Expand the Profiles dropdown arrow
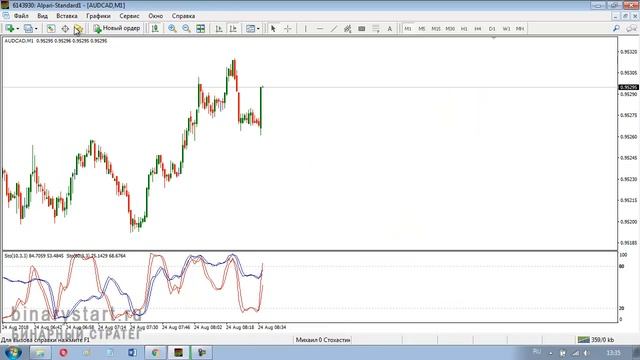Image resolution: width=640 pixels, height=360 pixels. click(x=36, y=29)
